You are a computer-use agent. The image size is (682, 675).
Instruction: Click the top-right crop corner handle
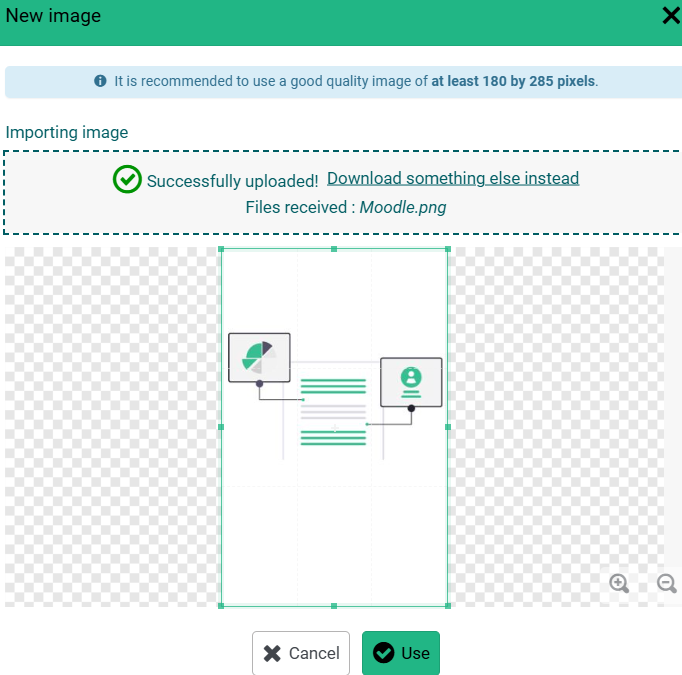[448, 249]
